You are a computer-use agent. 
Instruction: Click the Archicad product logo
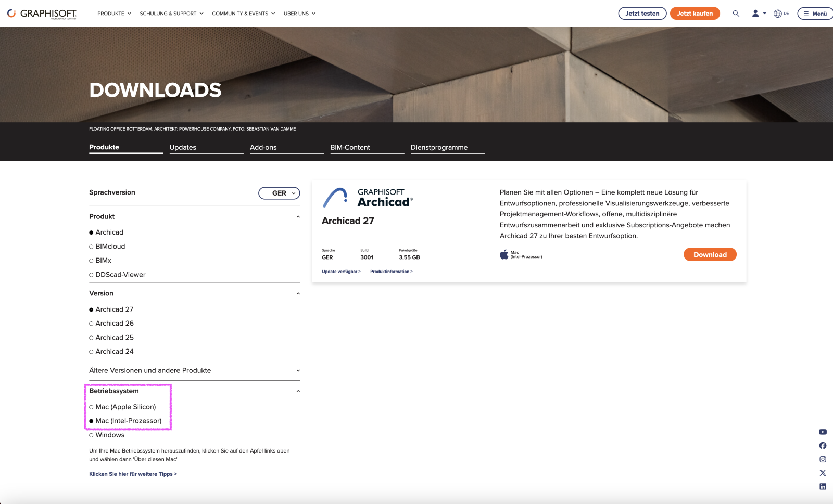point(368,198)
